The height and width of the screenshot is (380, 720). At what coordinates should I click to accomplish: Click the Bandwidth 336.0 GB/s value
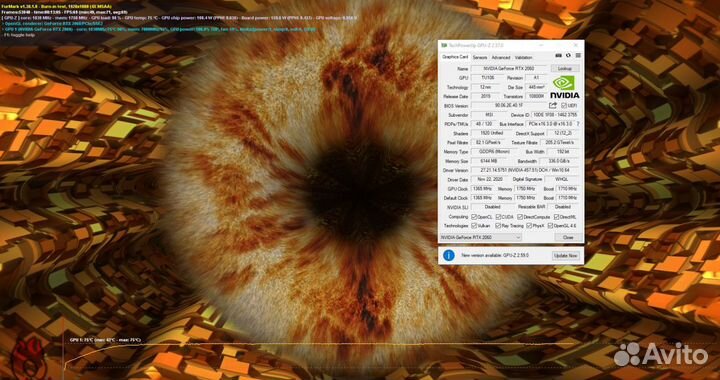(x=560, y=161)
